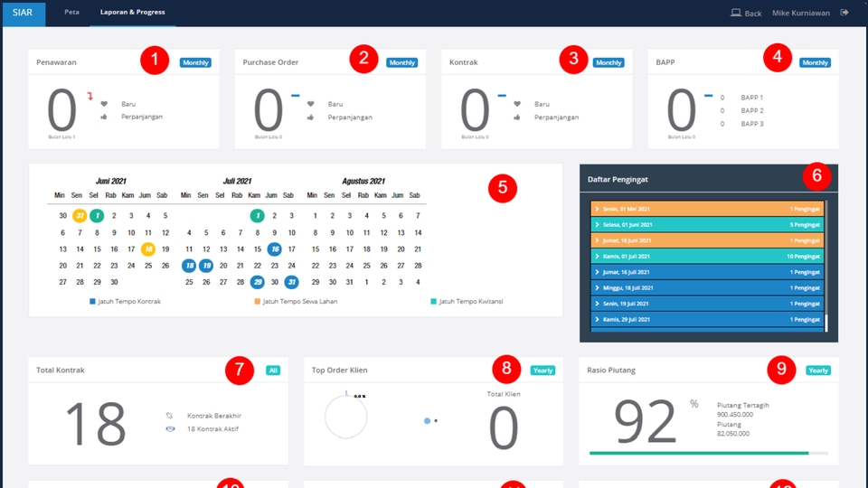Click the thumbs-up icon beside Perpanjangan in Penawaran
Image resolution: width=868 pixels, height=488 pixels.
point(104,117)
